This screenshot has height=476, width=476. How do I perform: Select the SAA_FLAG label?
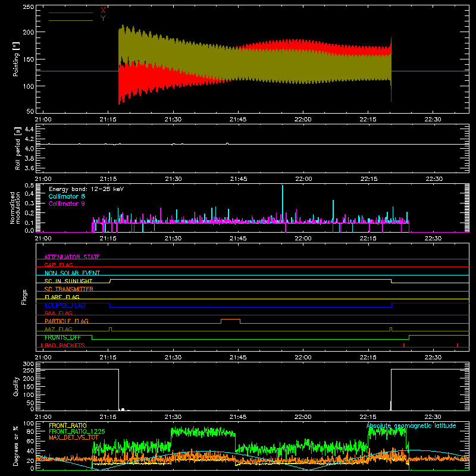tap(58, 313)
